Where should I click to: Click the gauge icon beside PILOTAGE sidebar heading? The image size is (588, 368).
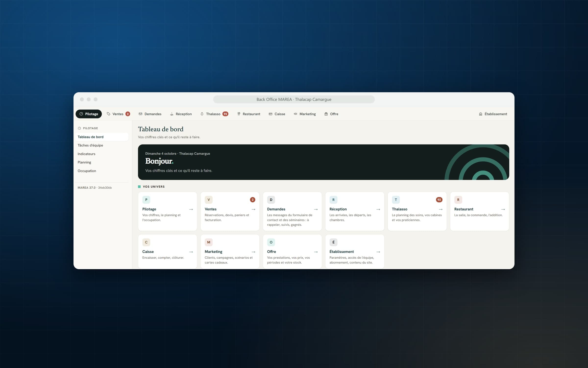79,128
